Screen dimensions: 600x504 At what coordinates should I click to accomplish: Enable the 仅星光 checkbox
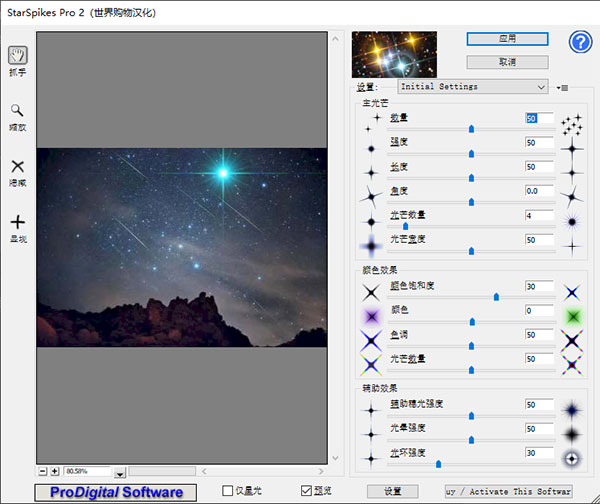[228, 490]
